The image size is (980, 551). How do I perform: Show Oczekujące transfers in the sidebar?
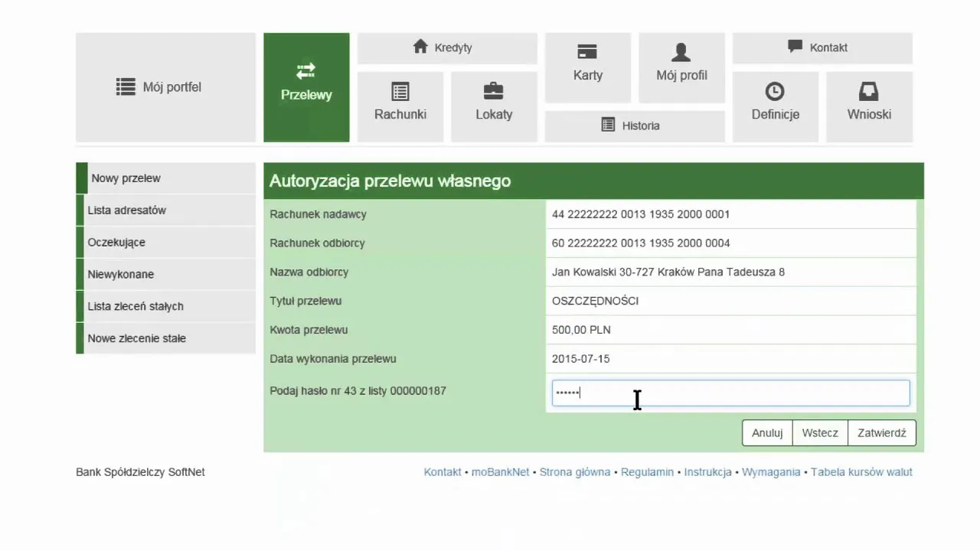pyautogui.click(x=116, y=243)
